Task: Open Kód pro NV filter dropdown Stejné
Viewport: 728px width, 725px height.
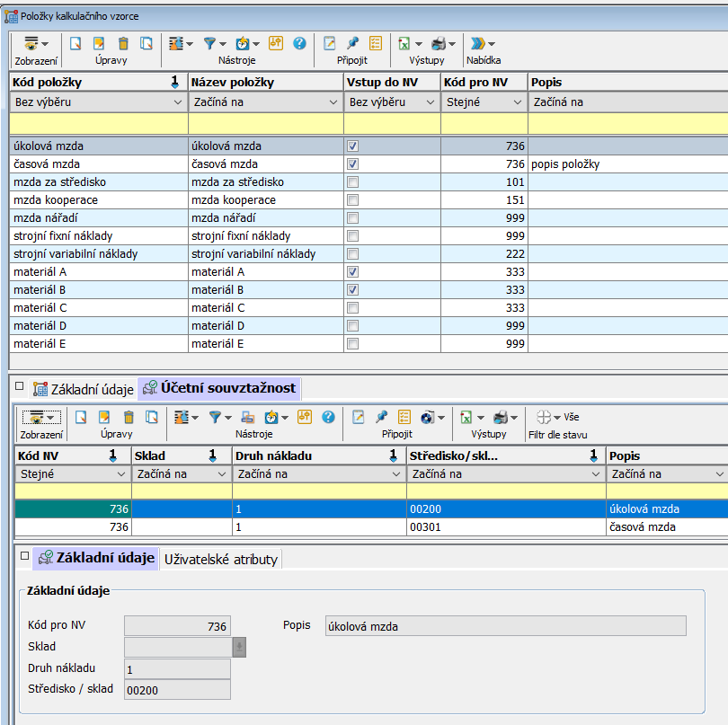Action: (x=484, y=102)
